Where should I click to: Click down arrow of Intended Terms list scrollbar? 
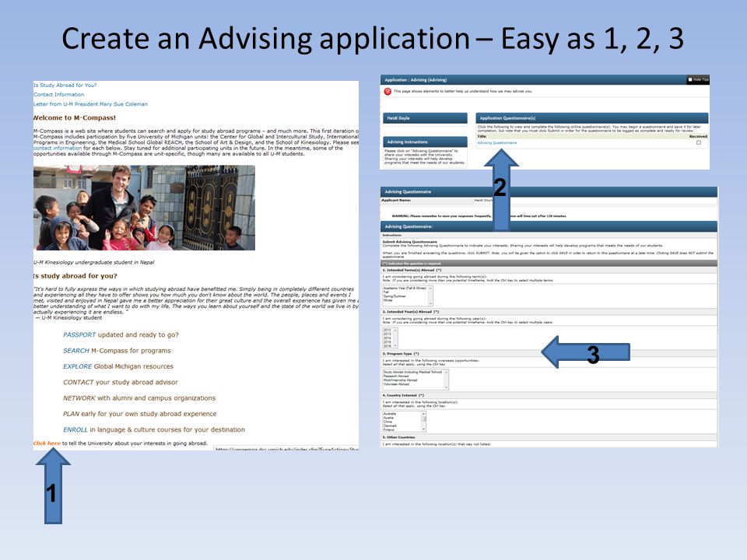click(x=430, y=303)
